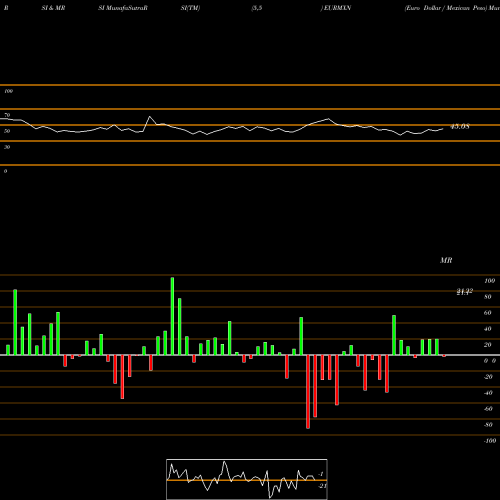Click the current RSI value 45.08
Viewport: 500px width, 500px height.
pos(460,127)
